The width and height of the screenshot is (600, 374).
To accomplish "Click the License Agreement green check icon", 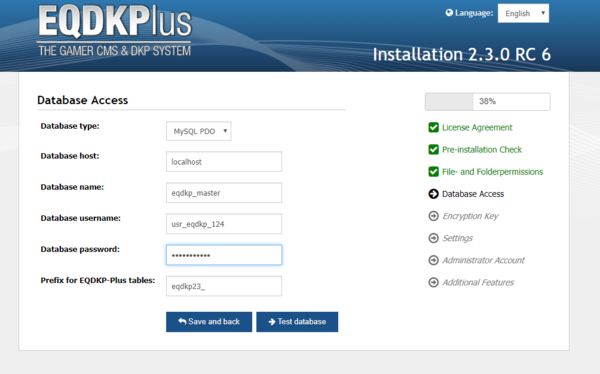I will click(433, 127).
